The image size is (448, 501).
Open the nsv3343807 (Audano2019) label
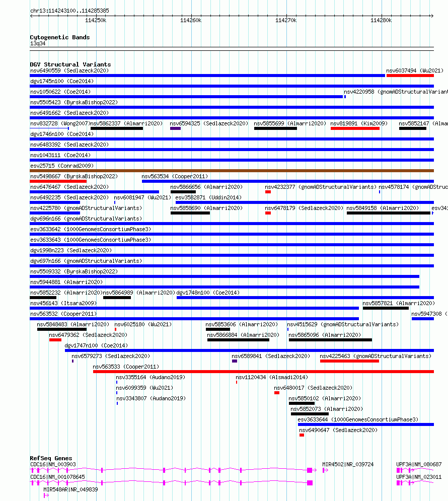[151, 398]
